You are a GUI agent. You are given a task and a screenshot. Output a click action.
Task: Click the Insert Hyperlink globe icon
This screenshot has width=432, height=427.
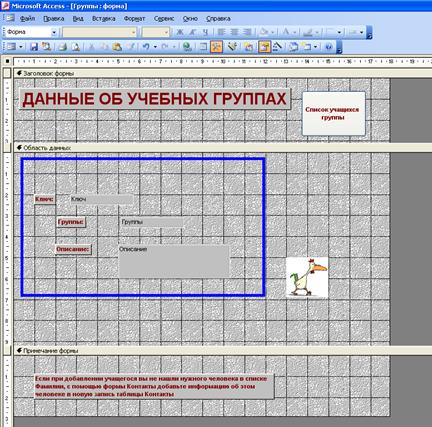pyautogui.click(x=187, y=47)
